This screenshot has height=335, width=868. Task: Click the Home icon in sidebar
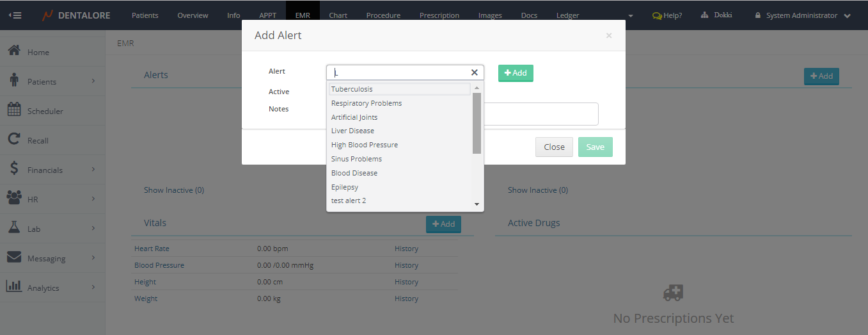pos(14,51)
